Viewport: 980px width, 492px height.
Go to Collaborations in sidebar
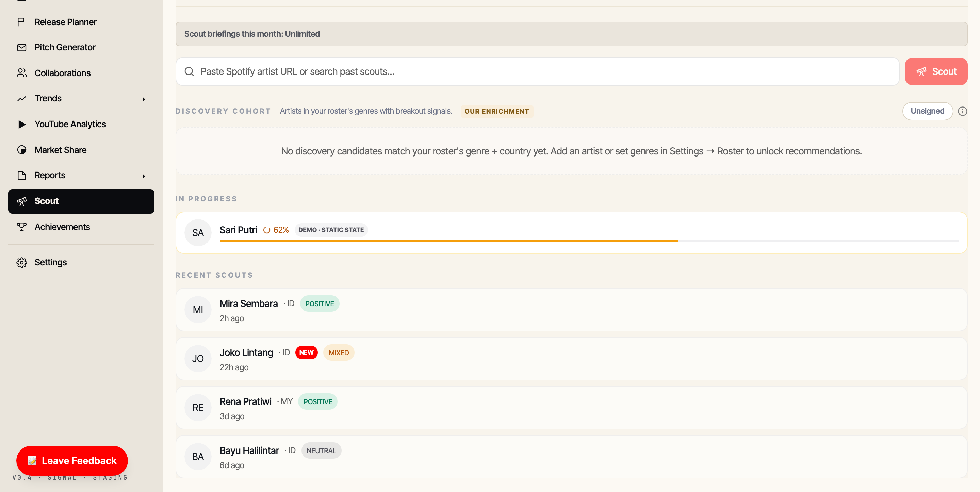(81, 73)
